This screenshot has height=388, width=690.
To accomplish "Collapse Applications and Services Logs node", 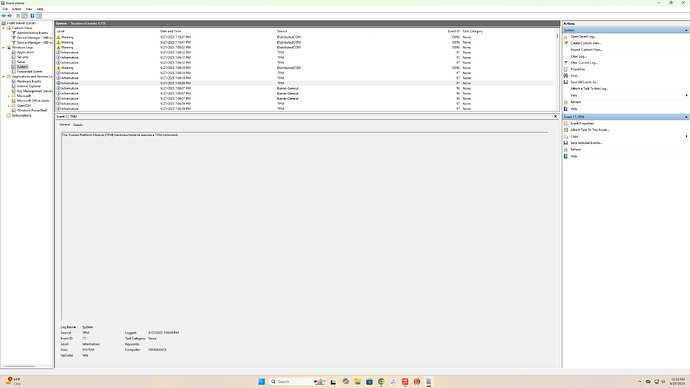I will pyautogui.click(x=4, y=77).
